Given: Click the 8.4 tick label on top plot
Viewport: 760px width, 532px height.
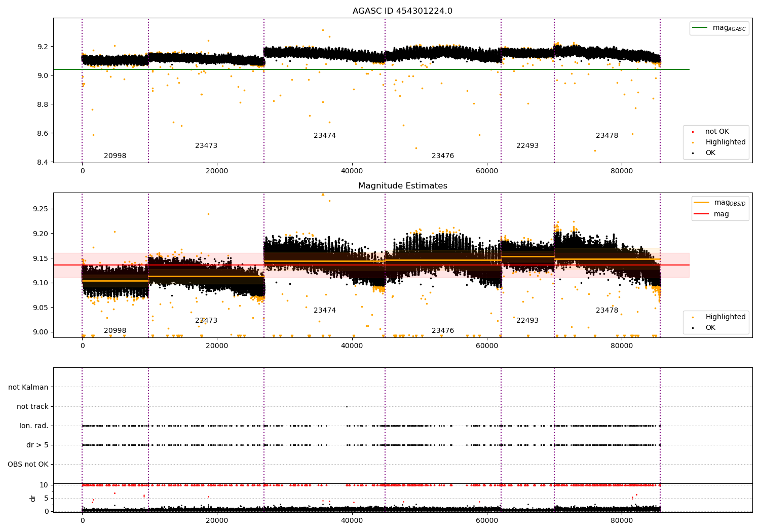Looking at the screenshot, I should coord(43,163).
